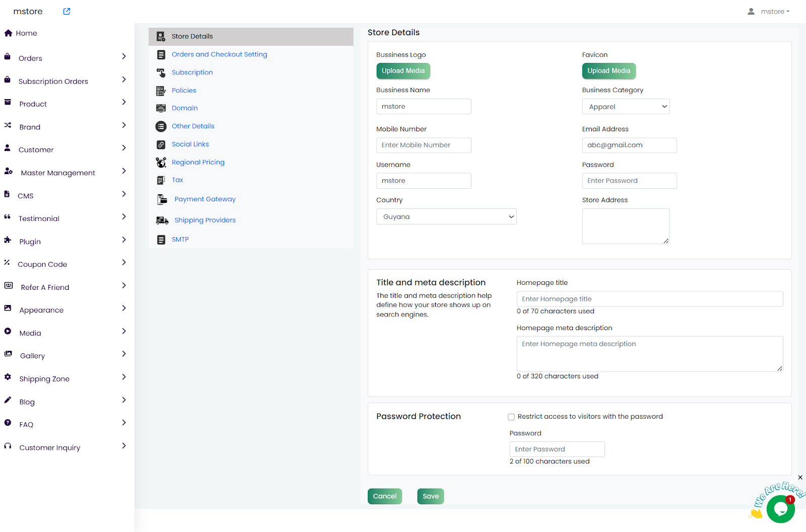Click the Regional Pricing globe icon
Viewport: 806px width, 532px height.
(x=161, y=163)
